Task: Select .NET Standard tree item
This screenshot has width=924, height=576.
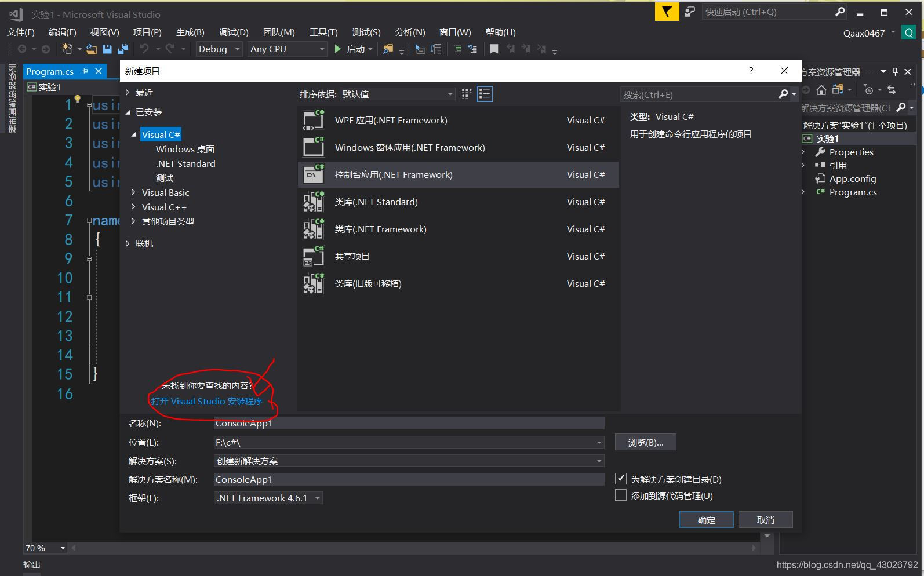Action: [185, 163]
